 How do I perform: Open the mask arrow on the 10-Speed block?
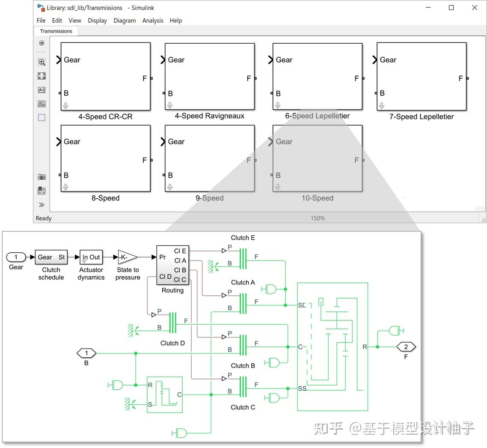[277, 186]
